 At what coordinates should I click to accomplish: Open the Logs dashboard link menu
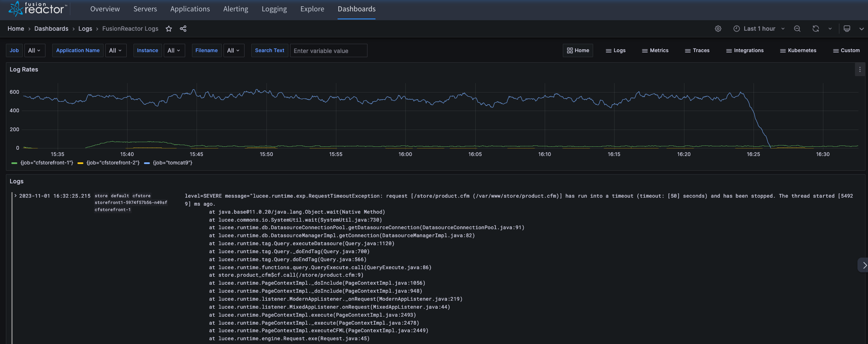pyautogui.click(x=615, y=50)
